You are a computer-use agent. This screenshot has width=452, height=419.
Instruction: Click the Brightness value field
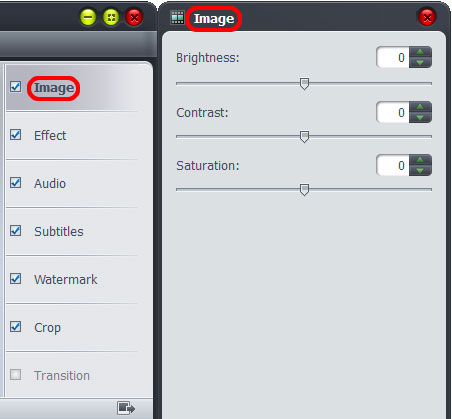tap(393, 57)
